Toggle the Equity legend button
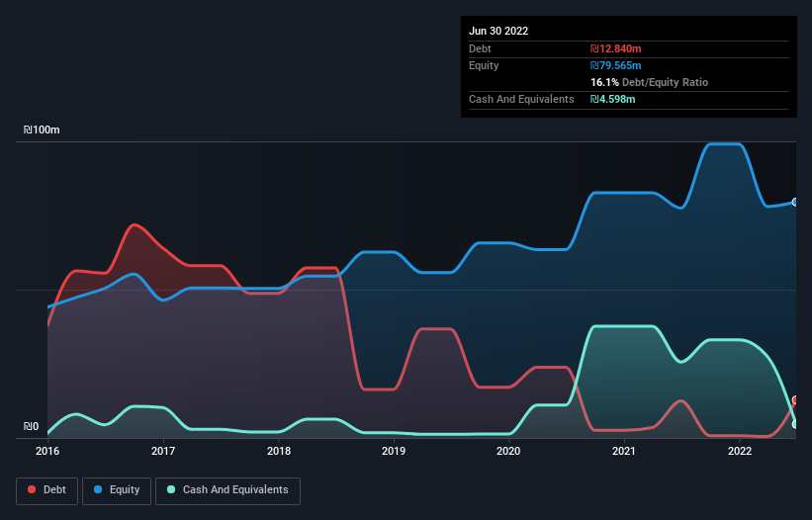This screenshot has height=520, width=812. point(117,490)
